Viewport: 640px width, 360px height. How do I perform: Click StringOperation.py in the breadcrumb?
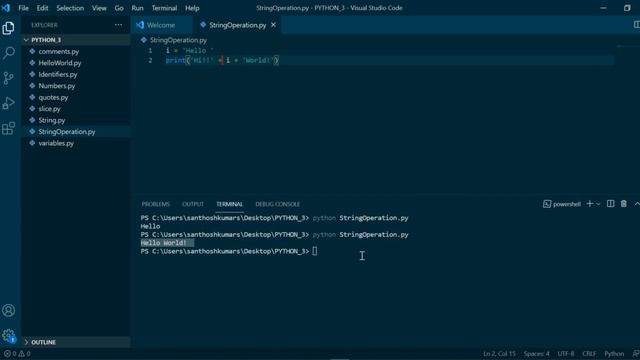(178, 40)
